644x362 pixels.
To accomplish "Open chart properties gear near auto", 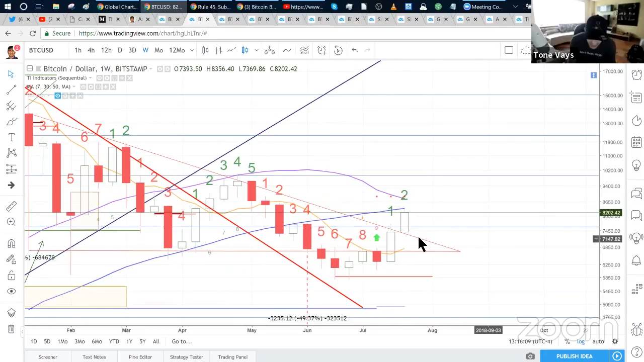I will (x=615, y=341).
